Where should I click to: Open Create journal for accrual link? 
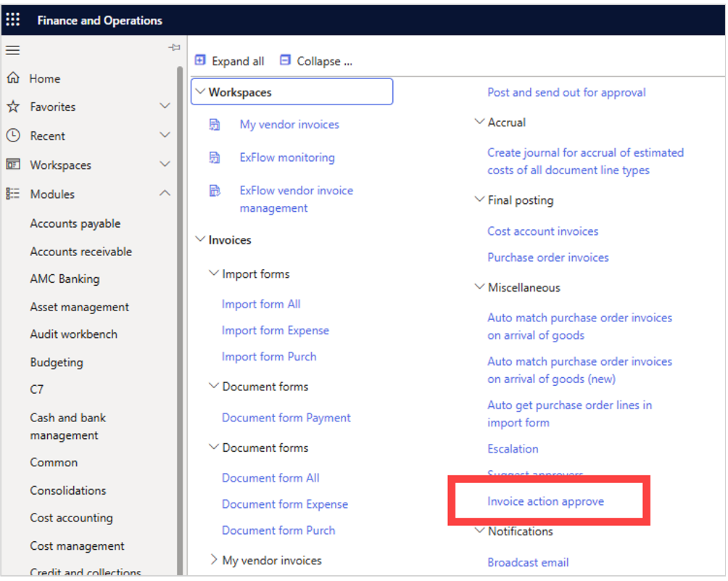(x=585, y=161)
